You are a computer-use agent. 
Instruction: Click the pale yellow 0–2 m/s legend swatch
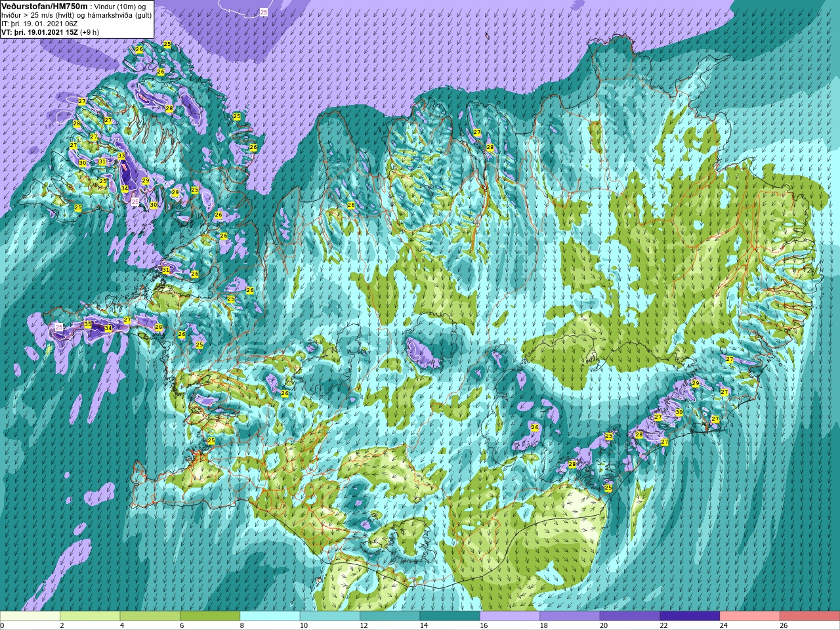[30, 616]
